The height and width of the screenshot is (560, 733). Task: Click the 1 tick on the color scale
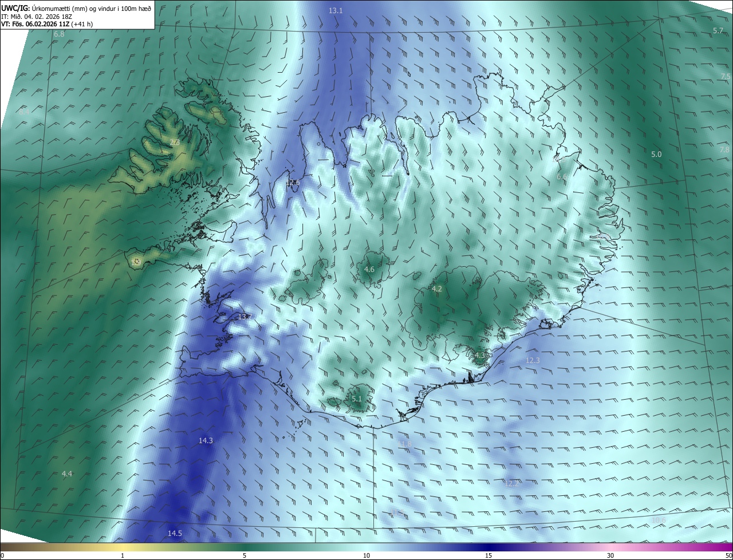[x=123, y=555]
